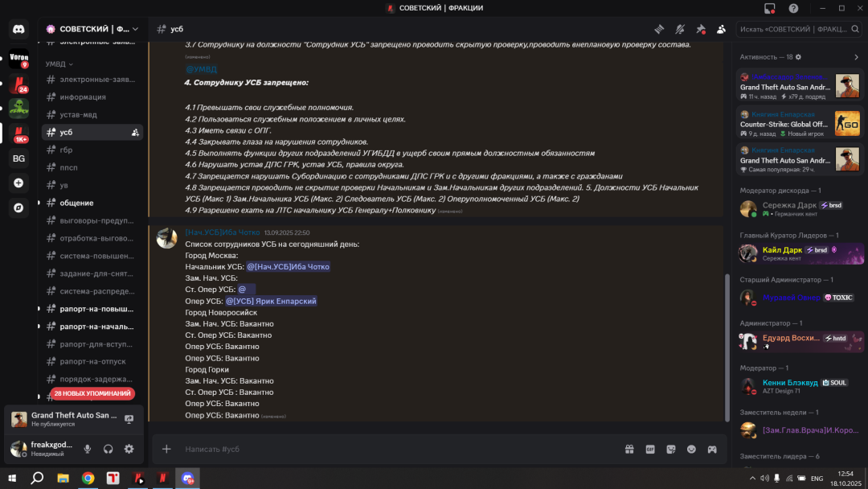The width and height of the screenshot is (868, 489).
Task: Collapse the УМВД channel category
Action: click(x=59, y=64)
